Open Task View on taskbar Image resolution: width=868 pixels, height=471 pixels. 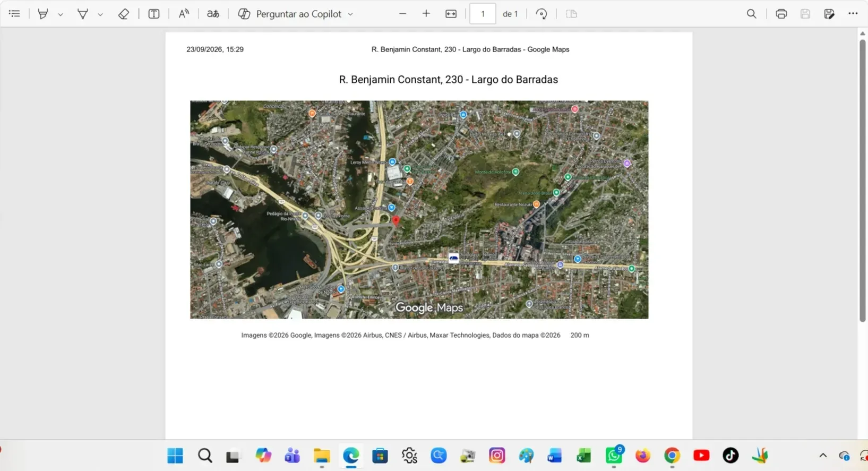pyautogui.click(x=233, y=456)
